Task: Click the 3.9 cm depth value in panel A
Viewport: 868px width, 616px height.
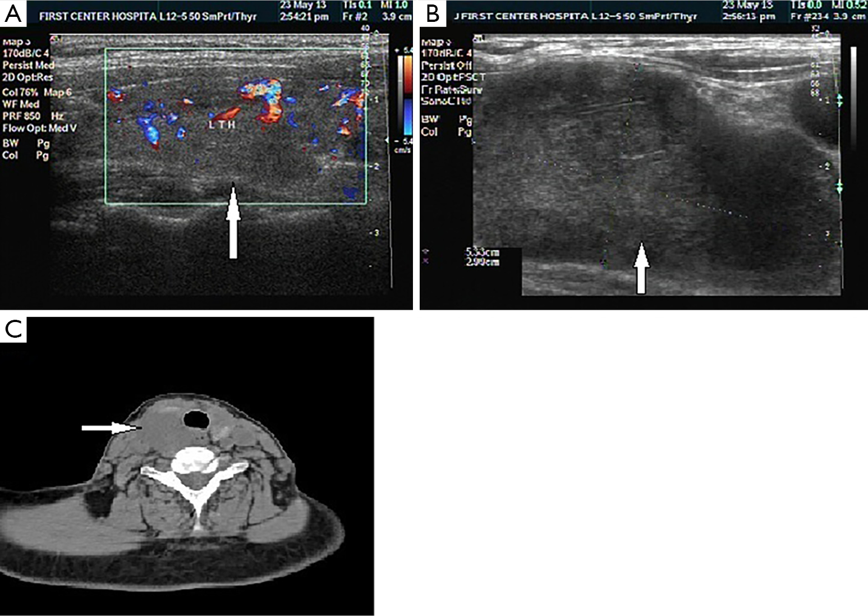Action: pyautogui.click(x=397, y=17)
